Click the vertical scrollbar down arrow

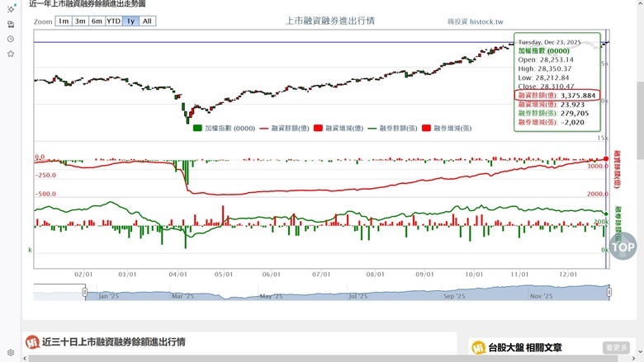point(641,352)
